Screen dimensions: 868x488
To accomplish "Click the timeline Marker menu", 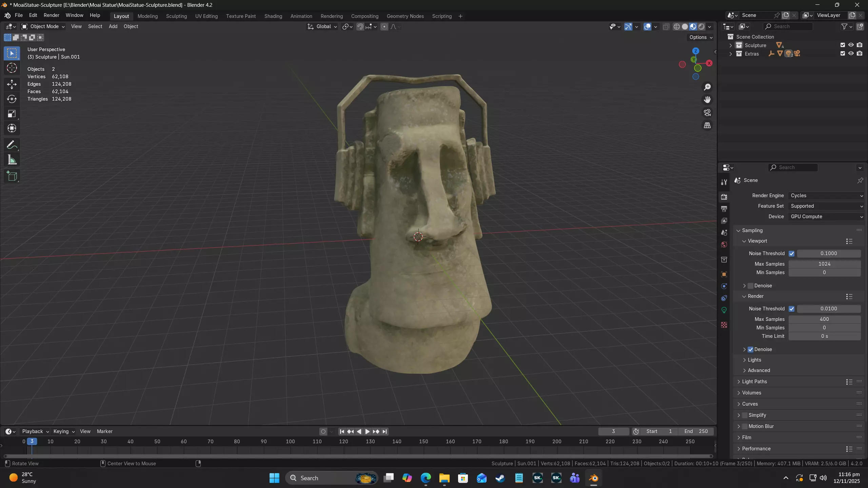I will tap(104, 431).
